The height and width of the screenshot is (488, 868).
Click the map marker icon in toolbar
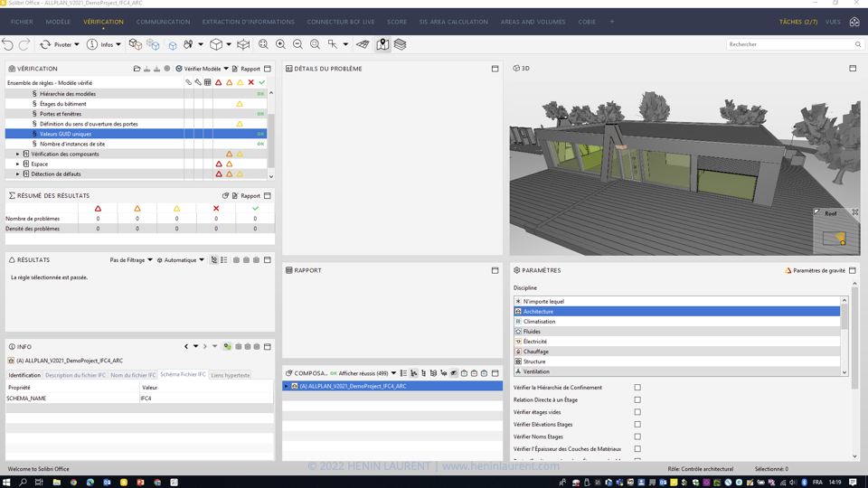[x=382, y=44]
